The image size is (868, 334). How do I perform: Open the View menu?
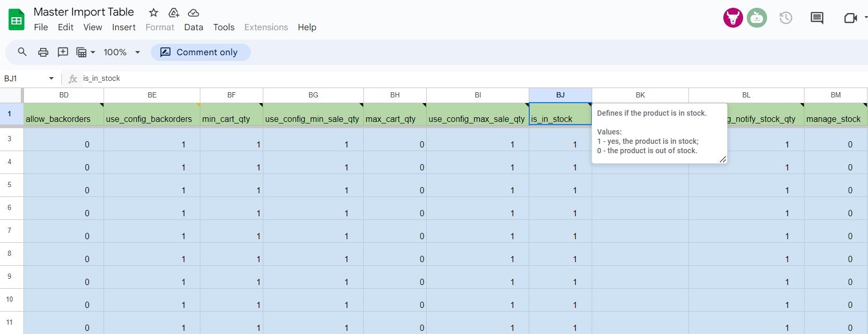pos(93,27)
